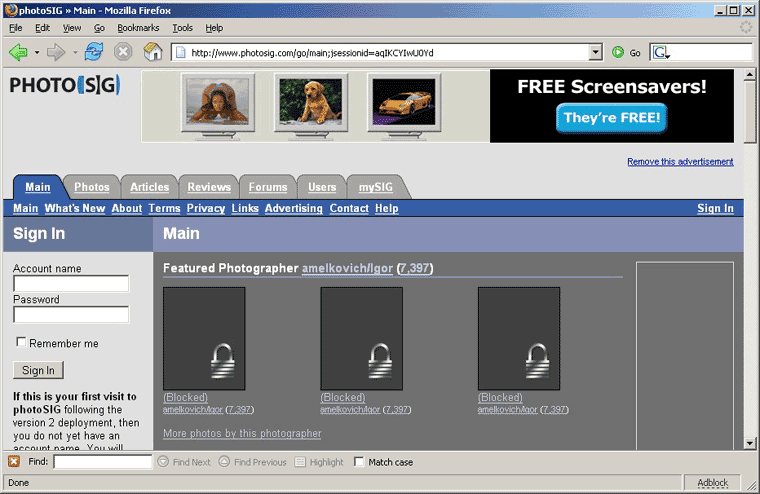Click the Find Next icon
This screenshot has width=760, height=494.
pyautogui.click(x=163, y=462)
